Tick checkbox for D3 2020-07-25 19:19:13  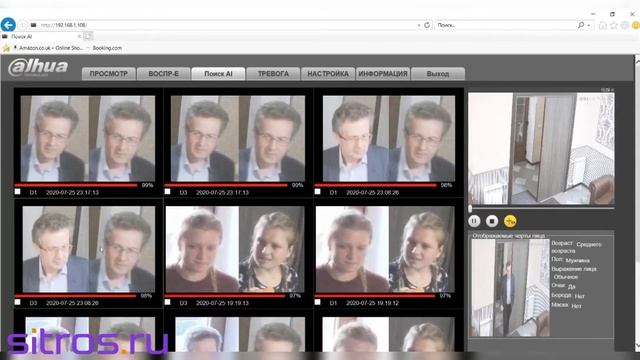[167, 302]
